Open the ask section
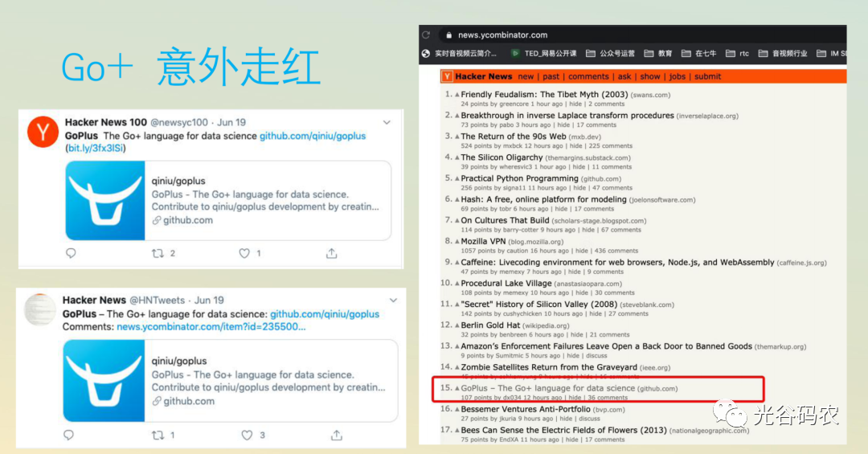Viewport: 868px width, 454px height. (624, 76)
